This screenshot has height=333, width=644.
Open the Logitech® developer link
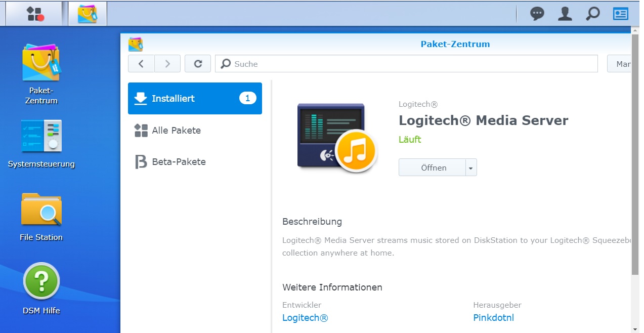click(305, 318)
